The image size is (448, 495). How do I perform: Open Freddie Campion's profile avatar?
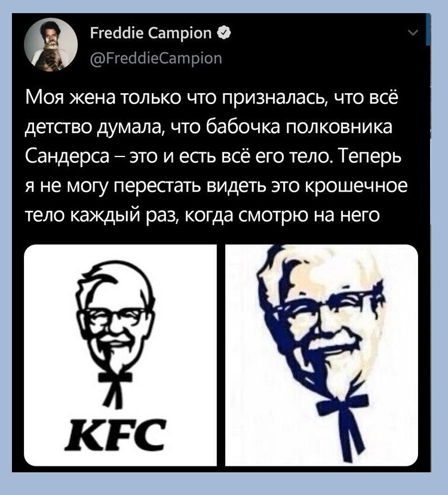tap(51, 45)
